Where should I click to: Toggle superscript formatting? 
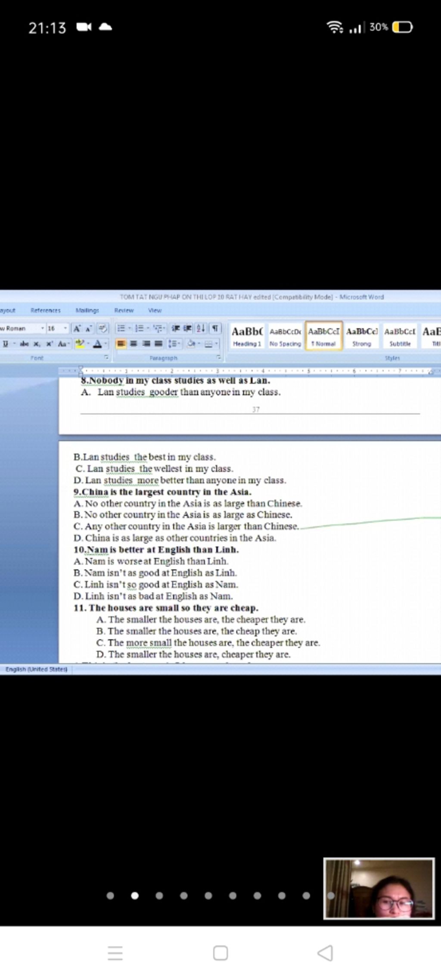pos(50,344)
